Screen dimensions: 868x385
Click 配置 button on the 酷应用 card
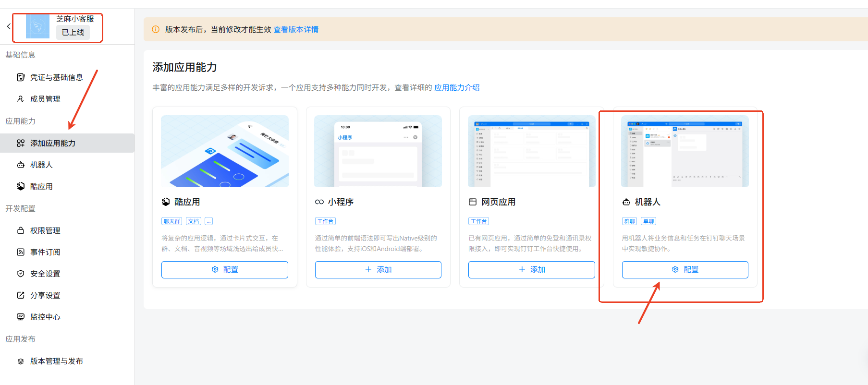[225, 270]
